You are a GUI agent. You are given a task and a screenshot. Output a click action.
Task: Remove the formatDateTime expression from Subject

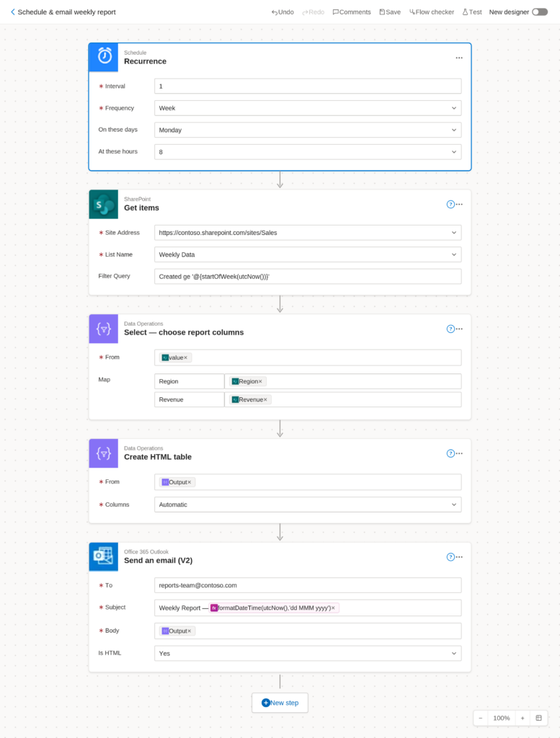point(333,608)
